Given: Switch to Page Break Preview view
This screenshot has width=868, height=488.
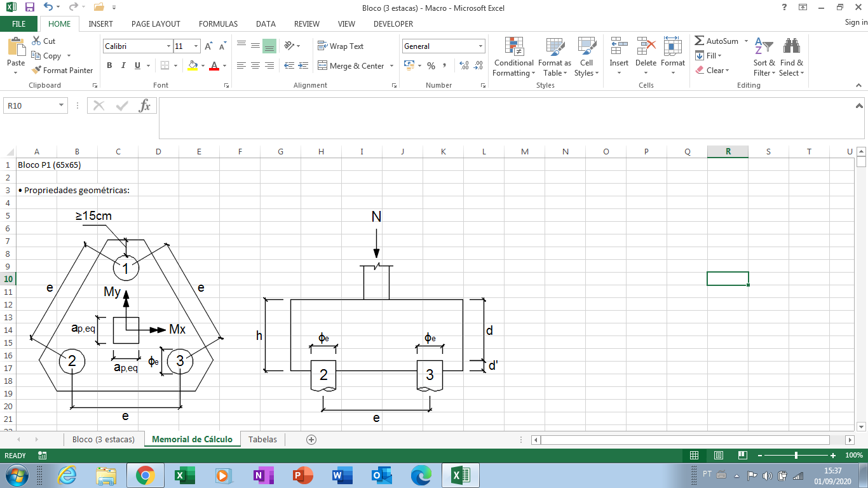Looking at the screenshot, I should tap(742, 456).
